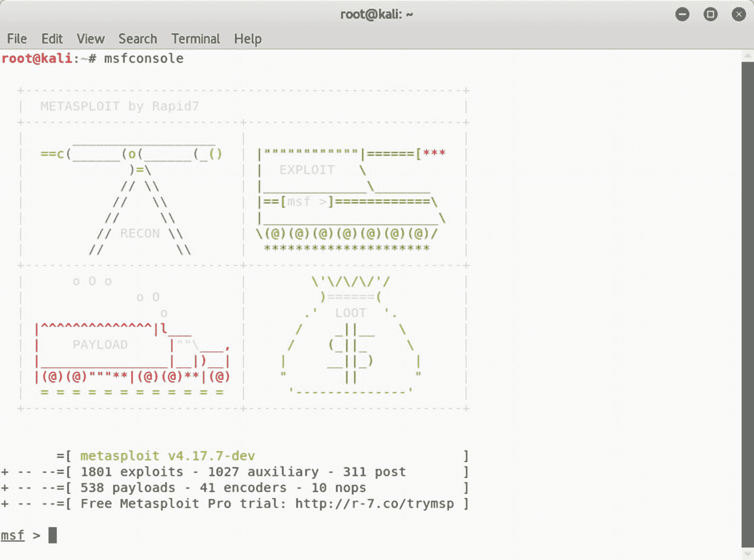Click the PAYLOAD label in ASCII art
Screen dimensions: 754x560
point(100,345)
